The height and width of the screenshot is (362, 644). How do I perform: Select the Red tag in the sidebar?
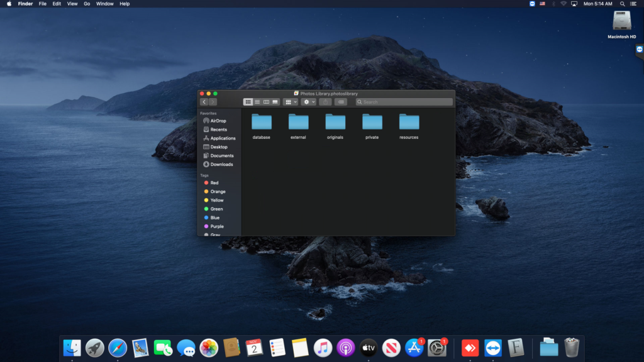(x=214, y=182)
